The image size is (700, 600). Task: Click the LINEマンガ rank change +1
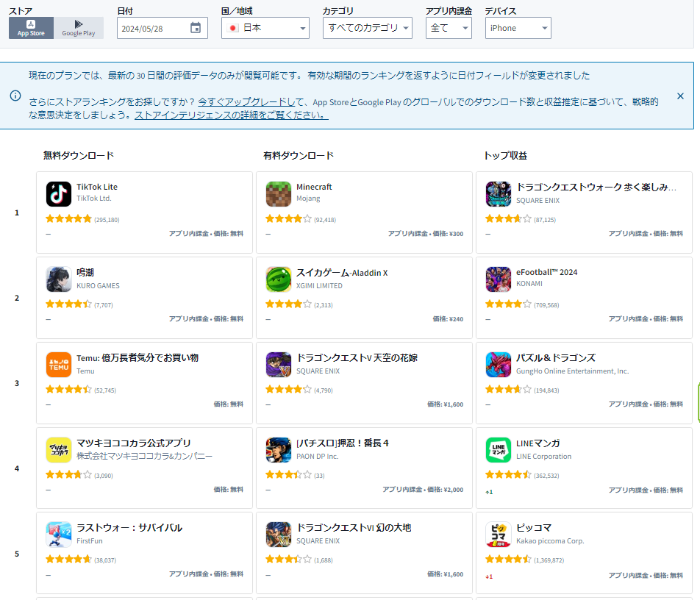point(489,492)
